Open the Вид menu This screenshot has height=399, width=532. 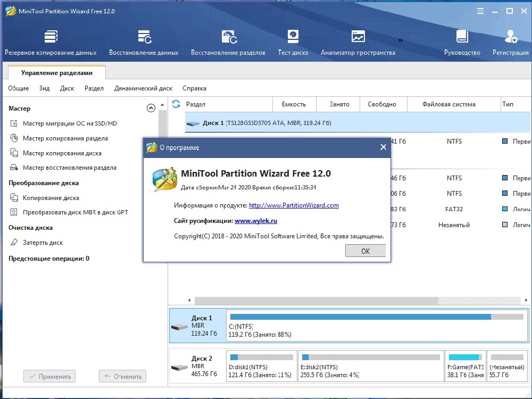point(45,88)
